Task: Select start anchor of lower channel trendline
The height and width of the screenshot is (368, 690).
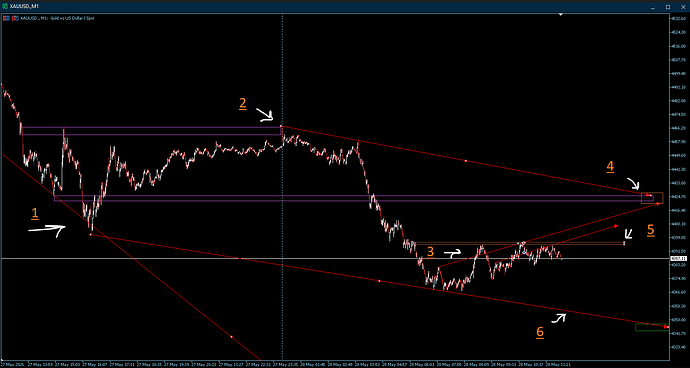Action: (90, 235)
